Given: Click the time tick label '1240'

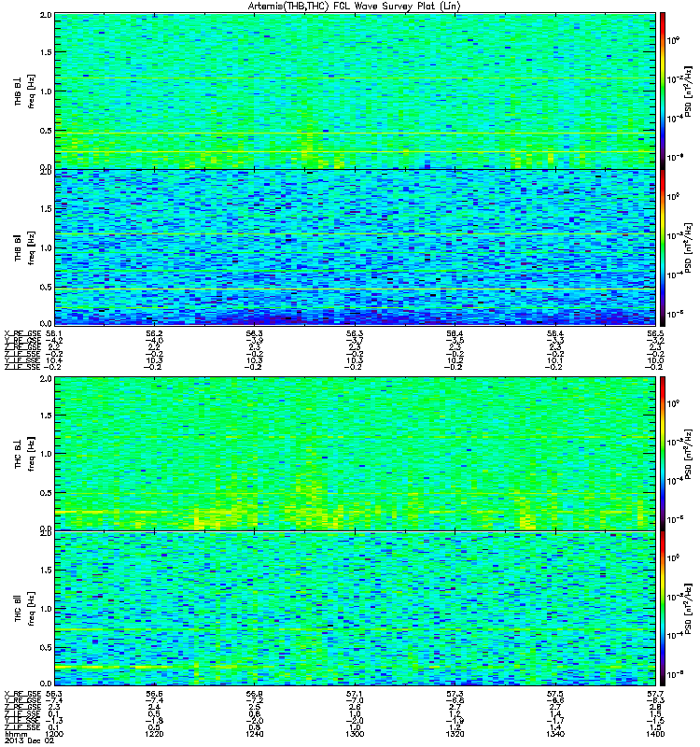Looking at the screenshot, I should pyautogui.click(x=254, y=734).
